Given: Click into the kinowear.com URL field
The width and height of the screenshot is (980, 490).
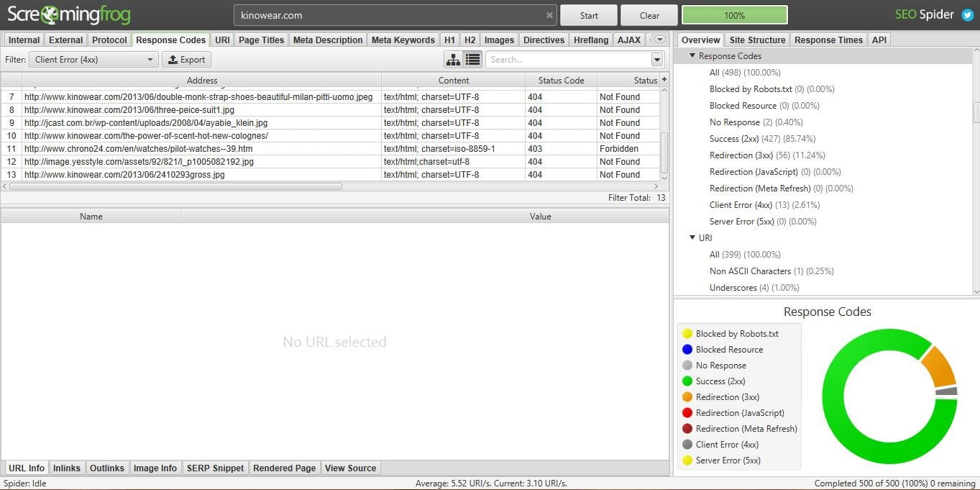Looking at the screenshot, I should [x=395, y=15].
